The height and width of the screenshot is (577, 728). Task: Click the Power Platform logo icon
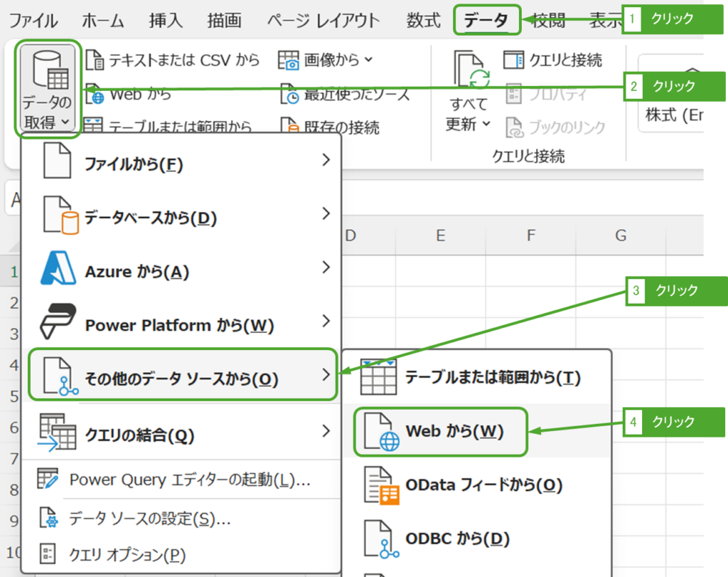pos(58,322)
